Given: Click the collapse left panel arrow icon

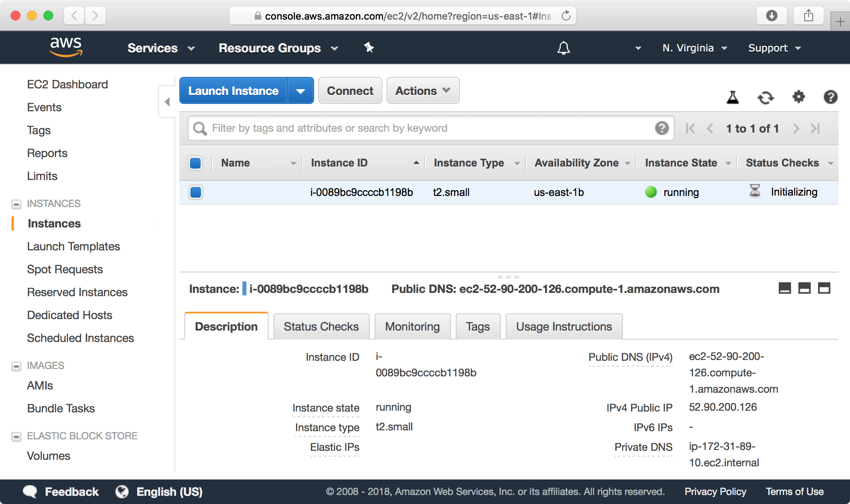Looking at the screenshot, I should [x=167, y=101].
